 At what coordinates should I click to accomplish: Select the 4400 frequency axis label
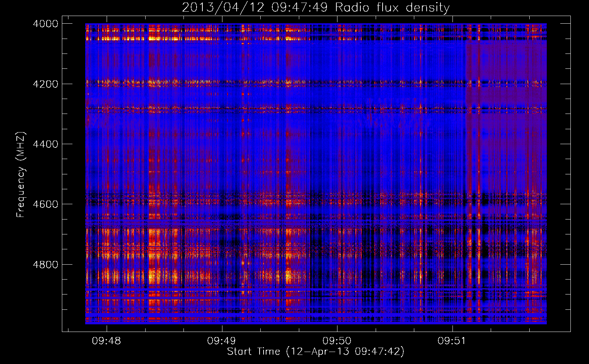pos(46,144)
